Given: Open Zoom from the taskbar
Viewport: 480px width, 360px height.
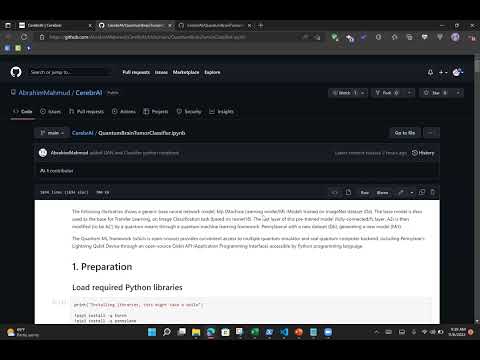Looking at the screenshot, I should pos(328,332).
